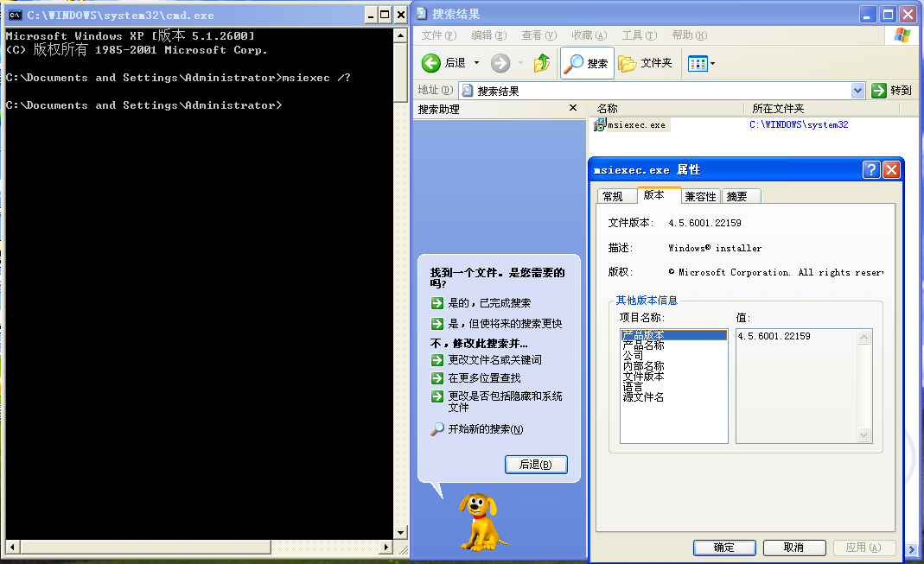Click the green Go (转到) arrow button
The image size is (924, 564).
(x=879, y=91)
